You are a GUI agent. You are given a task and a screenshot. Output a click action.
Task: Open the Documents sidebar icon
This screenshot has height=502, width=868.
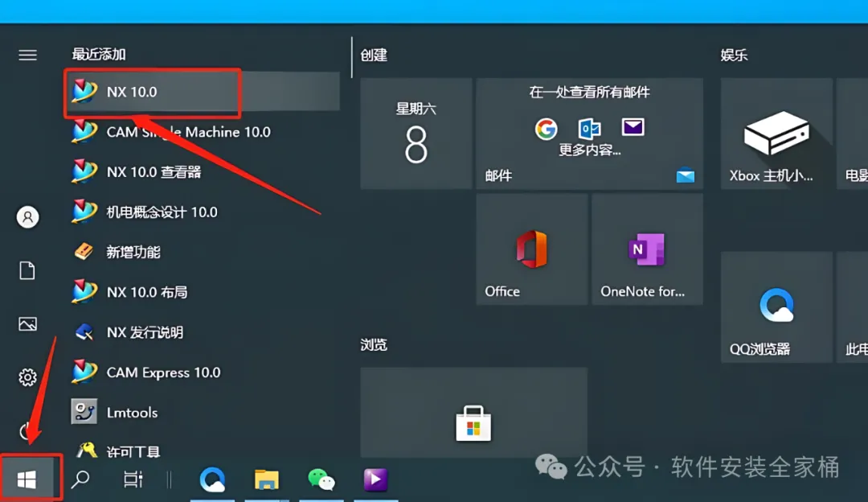pyautogui.click(x=27, y=270)
